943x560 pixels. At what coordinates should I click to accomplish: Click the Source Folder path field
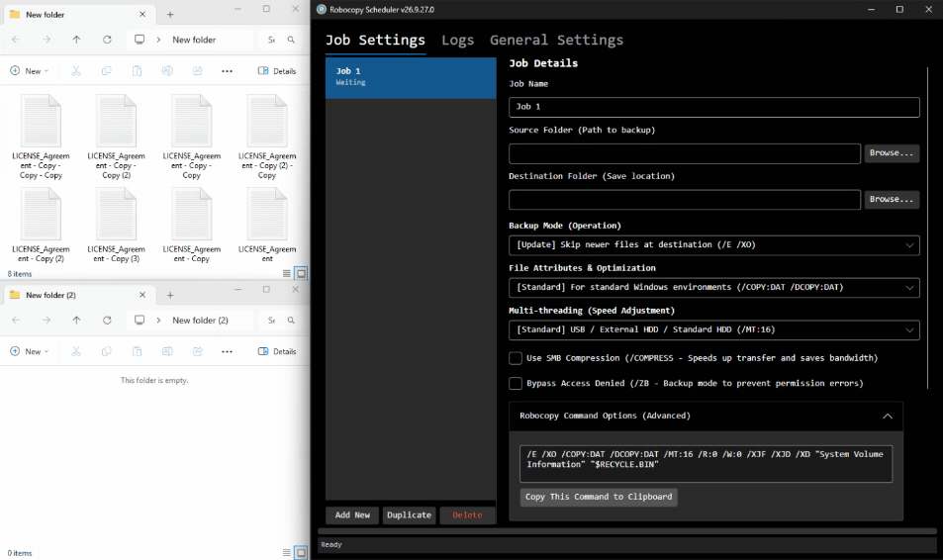pos(685,153)
